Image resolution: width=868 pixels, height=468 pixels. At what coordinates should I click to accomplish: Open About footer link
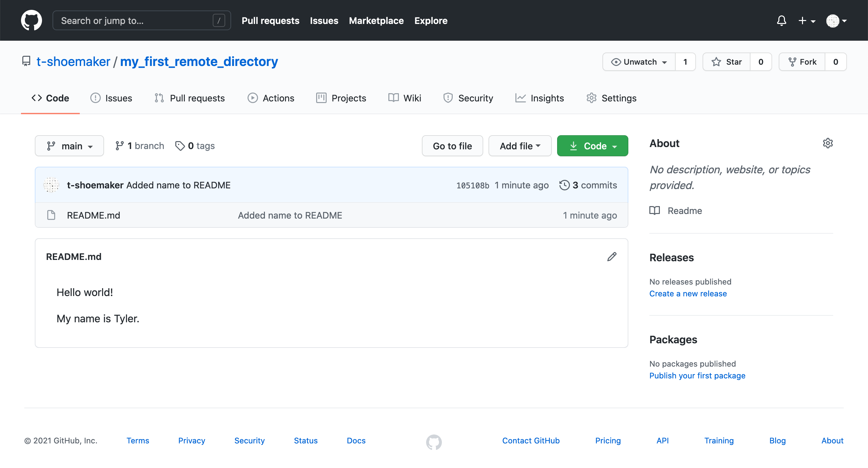click(832, 440)
